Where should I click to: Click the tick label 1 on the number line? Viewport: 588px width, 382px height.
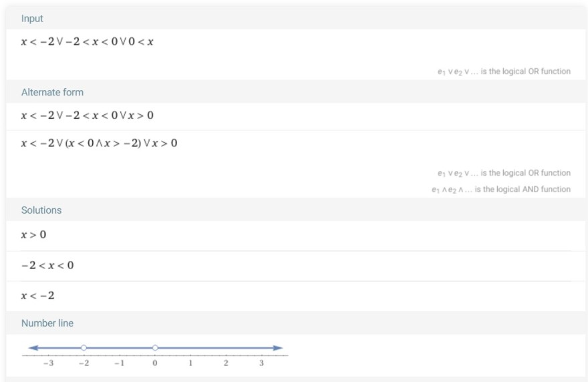pyautogui.click(x=190, y=363)
